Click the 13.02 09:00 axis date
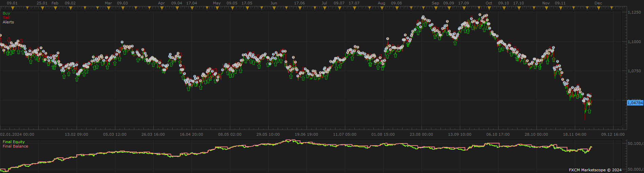Screen dimensions: 644x173 pos(76,134)
